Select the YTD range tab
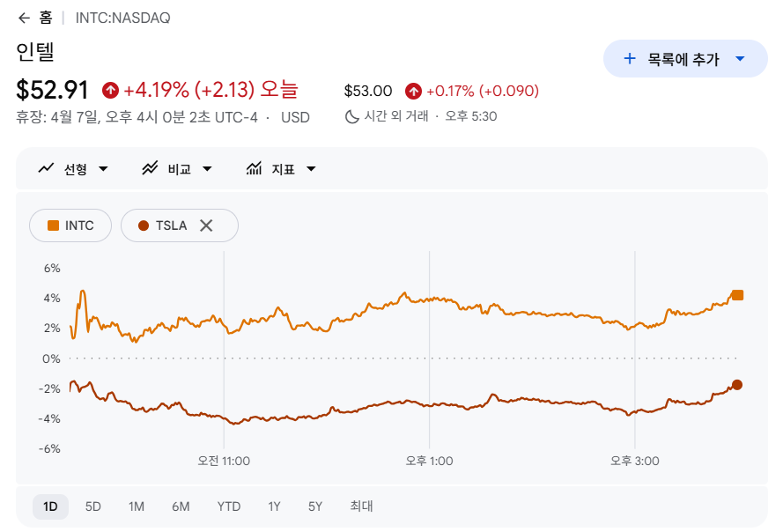 coord(229,506)
